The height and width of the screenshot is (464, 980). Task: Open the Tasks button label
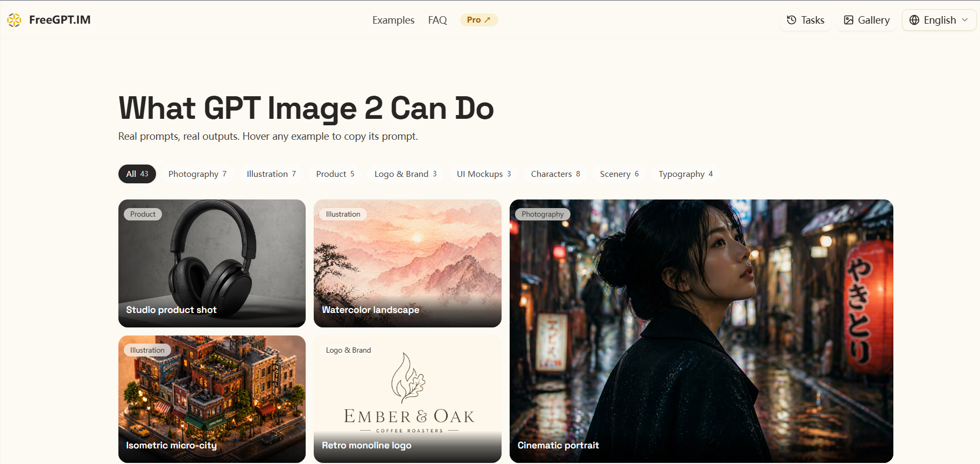tap(813, 20)
